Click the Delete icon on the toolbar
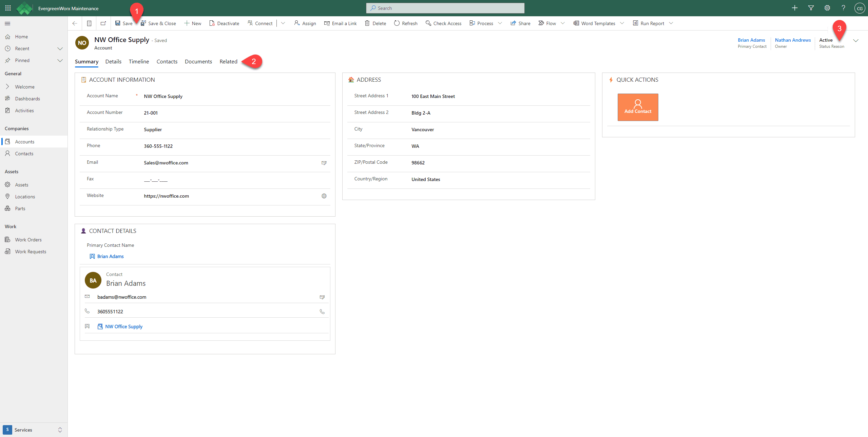The width and height of the screenshot is (868, 437). pos(367,23)
